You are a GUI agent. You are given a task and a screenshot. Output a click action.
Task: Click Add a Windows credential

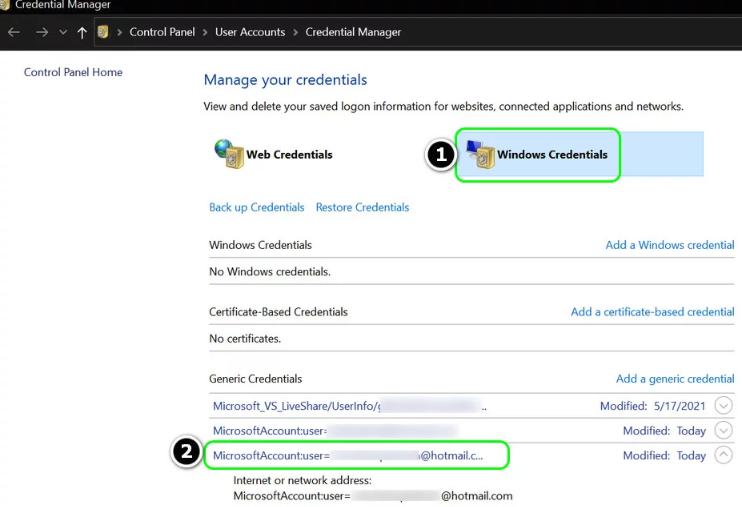[x=670, y=245]
